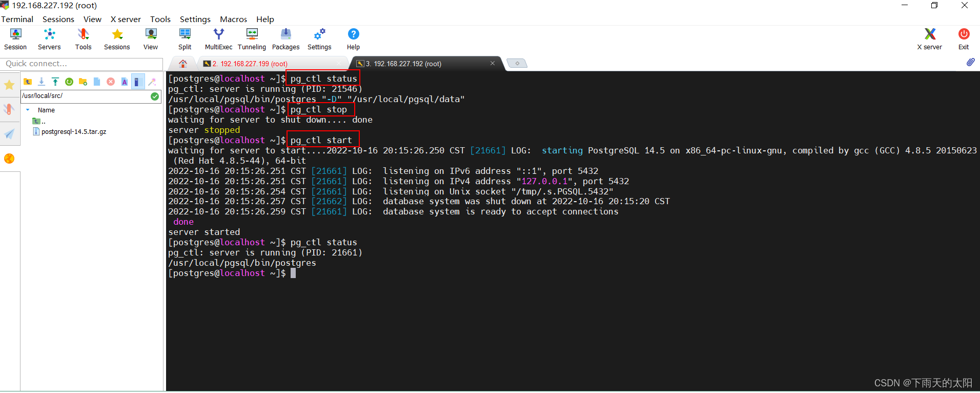Image resolution: width=980 pixels, height=393 pixels.
Task: Click the download selected files icon
Action: (42, 82)
